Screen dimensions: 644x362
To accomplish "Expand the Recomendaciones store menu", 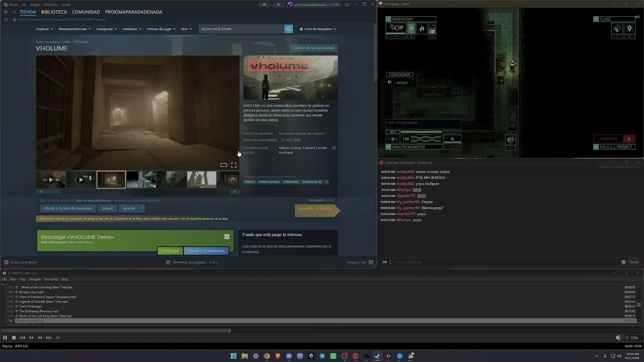I will [x=75, y=29].
